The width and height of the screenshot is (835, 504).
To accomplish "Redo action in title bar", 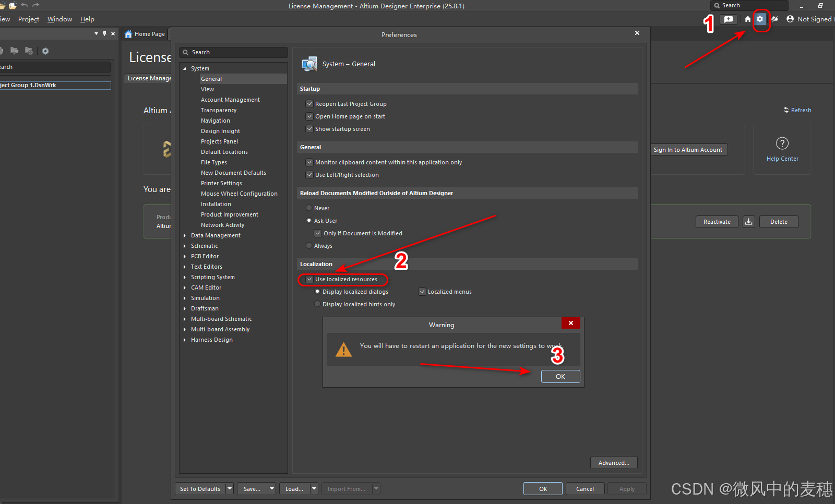I will pos(36,5).
